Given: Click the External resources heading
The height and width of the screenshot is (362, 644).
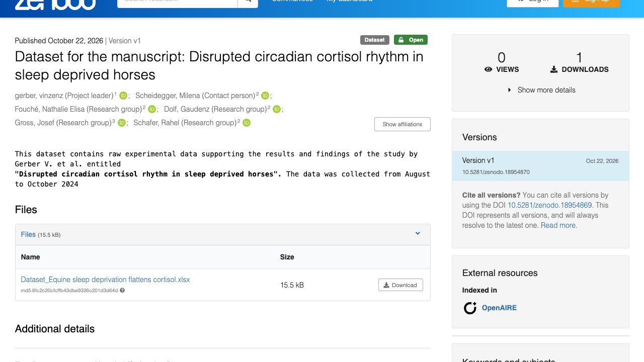Looking at the screenshot, I should (x=500, y=273).
